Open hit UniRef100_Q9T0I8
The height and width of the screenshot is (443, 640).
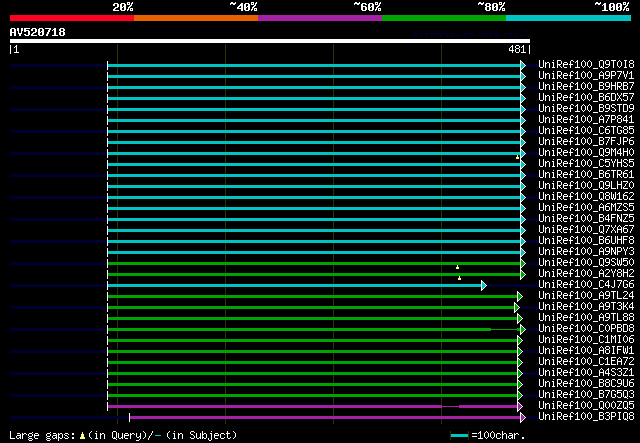(x=586, y=64)
